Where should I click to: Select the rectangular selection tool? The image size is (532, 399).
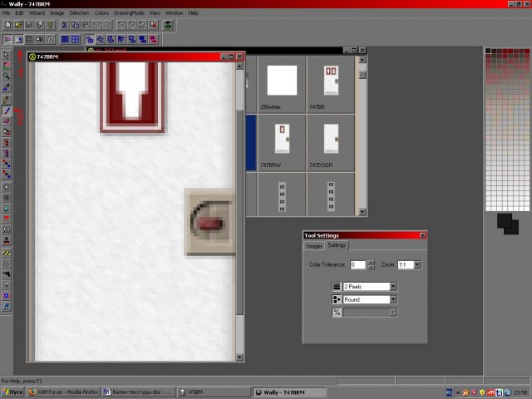click(x=7, y=66)
